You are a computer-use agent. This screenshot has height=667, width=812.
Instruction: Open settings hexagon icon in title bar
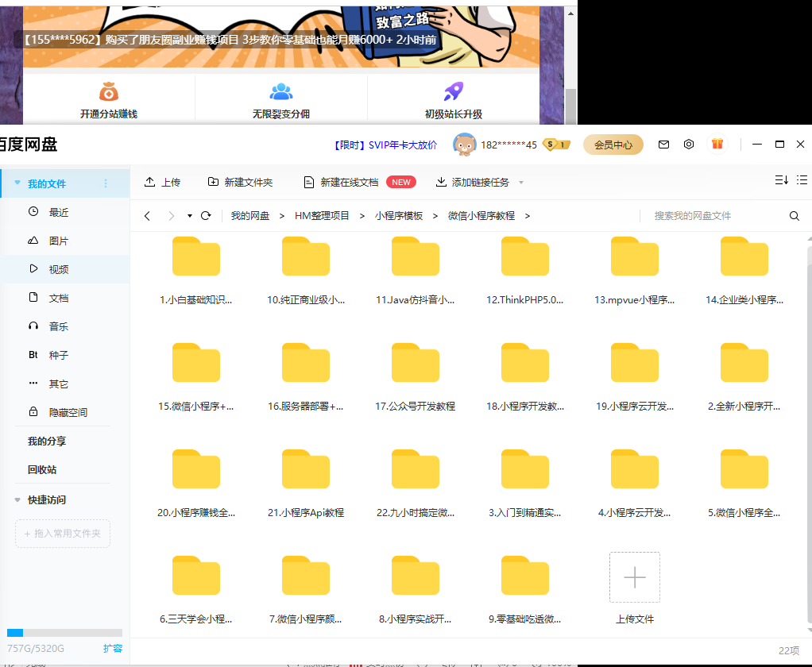(x=689, y=145)
